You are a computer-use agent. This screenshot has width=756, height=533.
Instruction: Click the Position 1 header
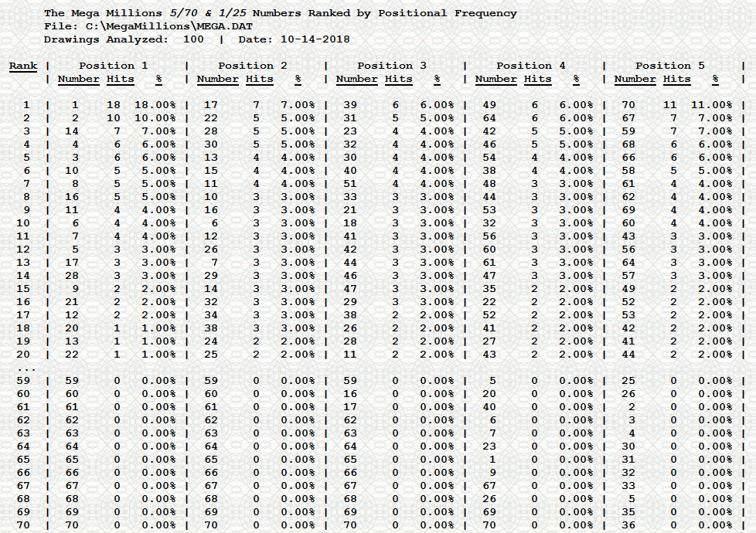tap(114, 66)
